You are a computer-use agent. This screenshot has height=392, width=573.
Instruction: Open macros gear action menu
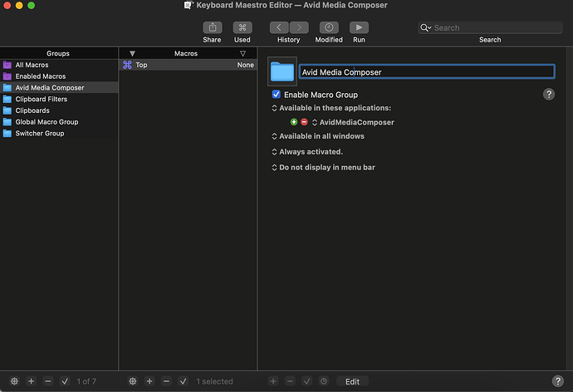tap(133, 381)
